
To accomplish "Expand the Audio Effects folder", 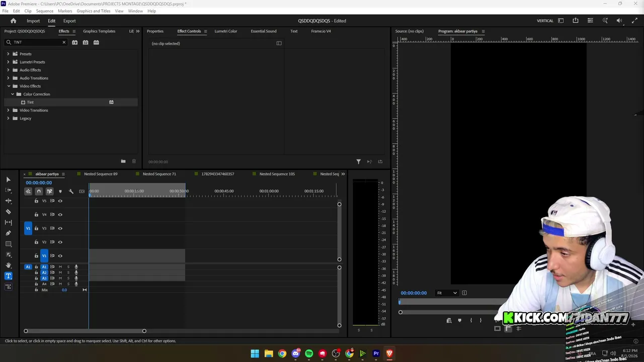I will 8,70.
